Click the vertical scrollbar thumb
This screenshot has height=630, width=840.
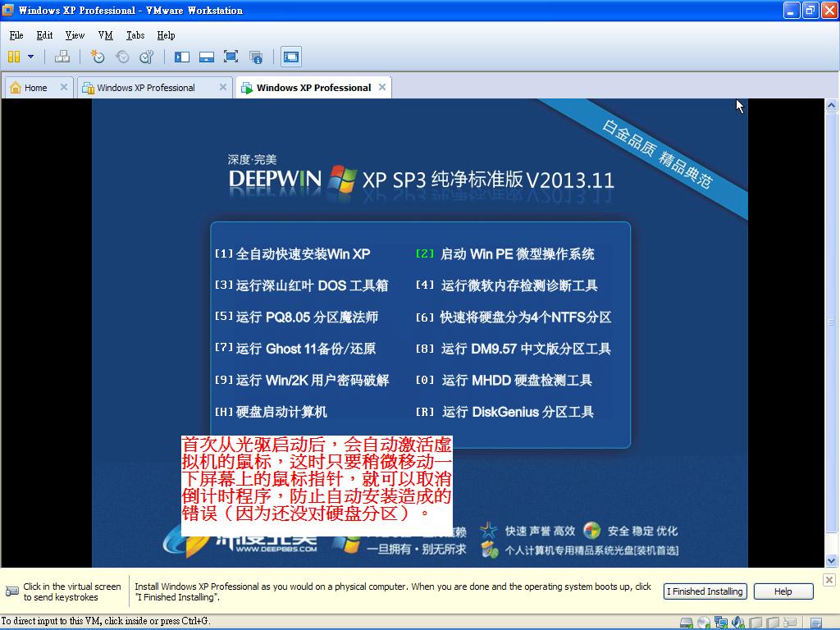pyautogui.click(x=832, y=322)
